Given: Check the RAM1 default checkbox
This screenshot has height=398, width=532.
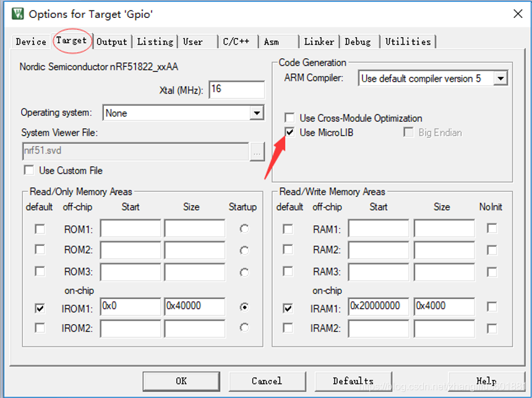Looking at the screenshot, I should [288, 229].
